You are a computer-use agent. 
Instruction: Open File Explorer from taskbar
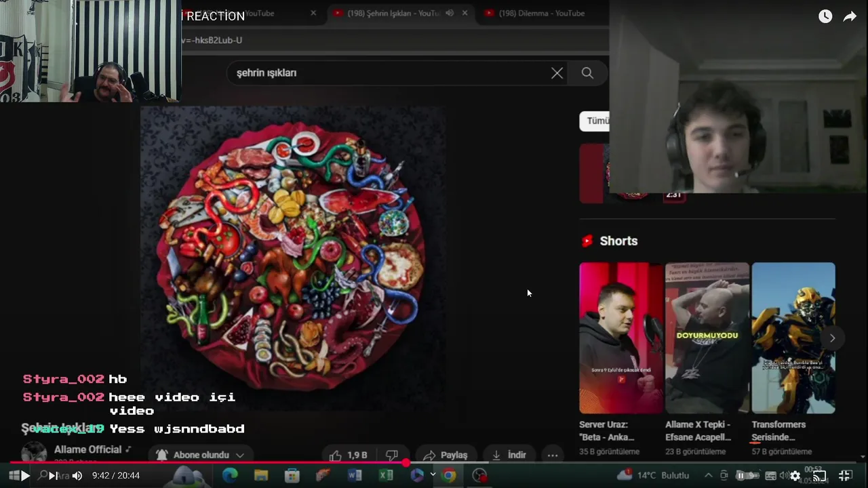point(261,476)
